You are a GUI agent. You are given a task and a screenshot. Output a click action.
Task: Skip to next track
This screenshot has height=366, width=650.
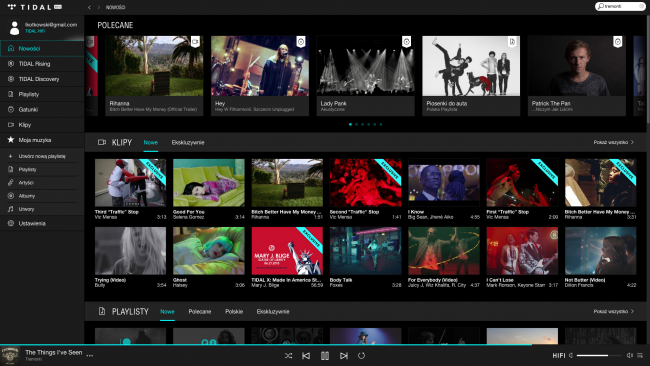[x=344, y=356]
